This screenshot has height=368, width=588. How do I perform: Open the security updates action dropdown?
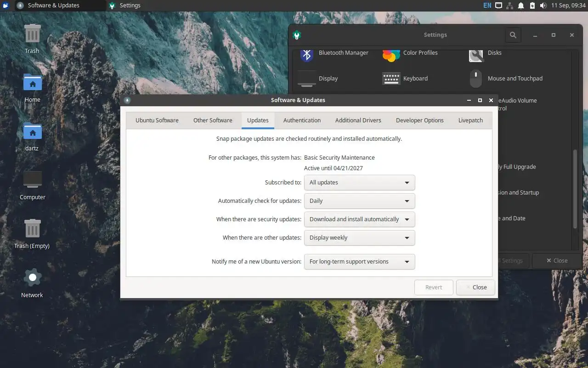click(359, 219)
